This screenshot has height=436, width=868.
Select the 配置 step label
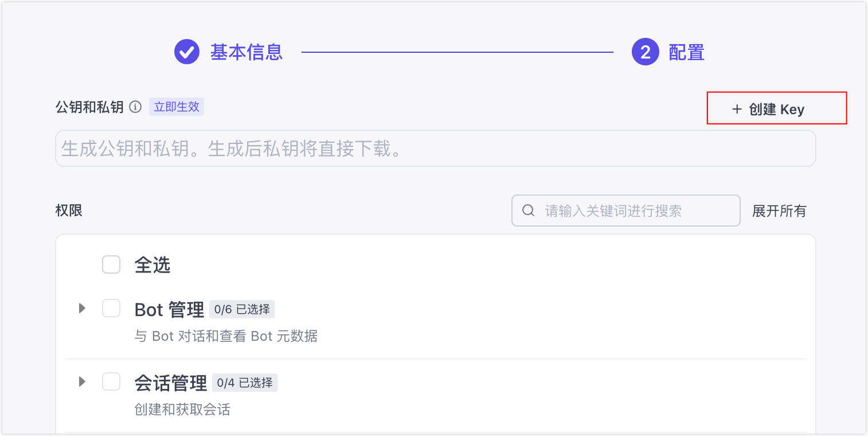tap(687, 52)
